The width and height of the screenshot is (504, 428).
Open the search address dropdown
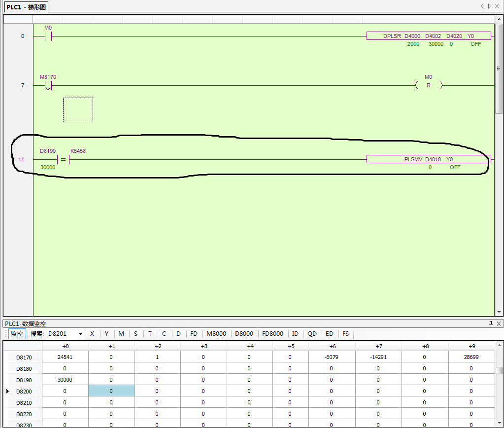tap(80, 334)
